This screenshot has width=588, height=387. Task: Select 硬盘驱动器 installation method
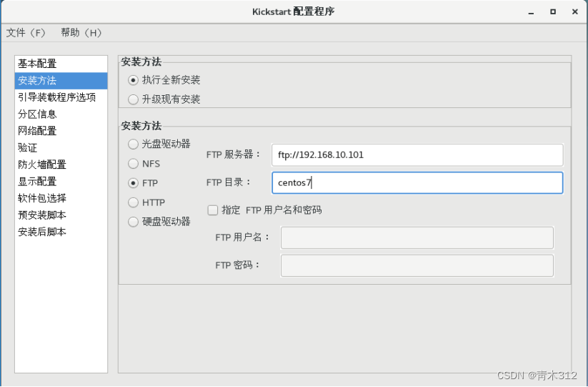coord(133,222)
